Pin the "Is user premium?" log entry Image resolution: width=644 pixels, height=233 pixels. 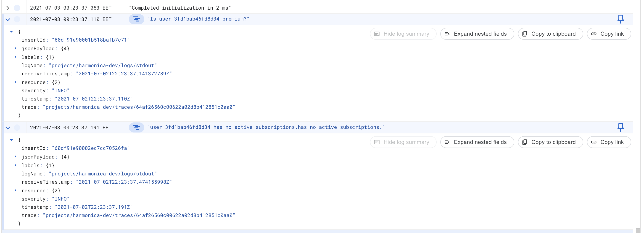[621, 19]
